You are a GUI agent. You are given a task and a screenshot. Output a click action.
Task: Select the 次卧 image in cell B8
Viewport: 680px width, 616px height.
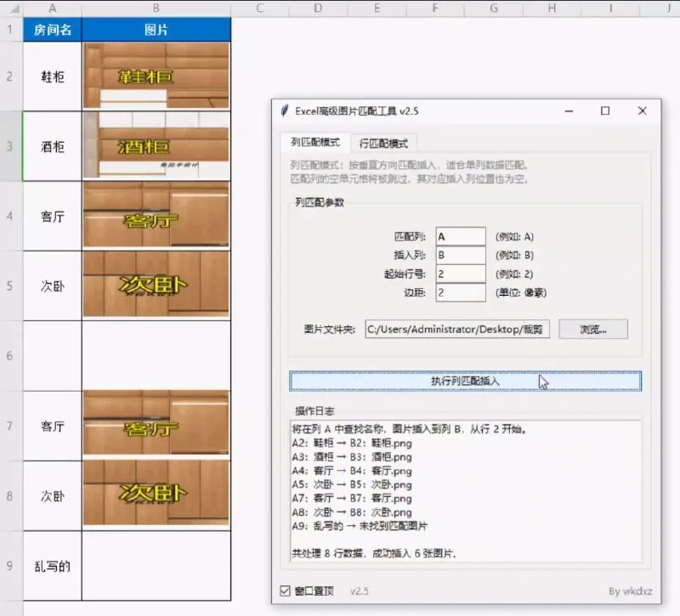pos(156,494)
